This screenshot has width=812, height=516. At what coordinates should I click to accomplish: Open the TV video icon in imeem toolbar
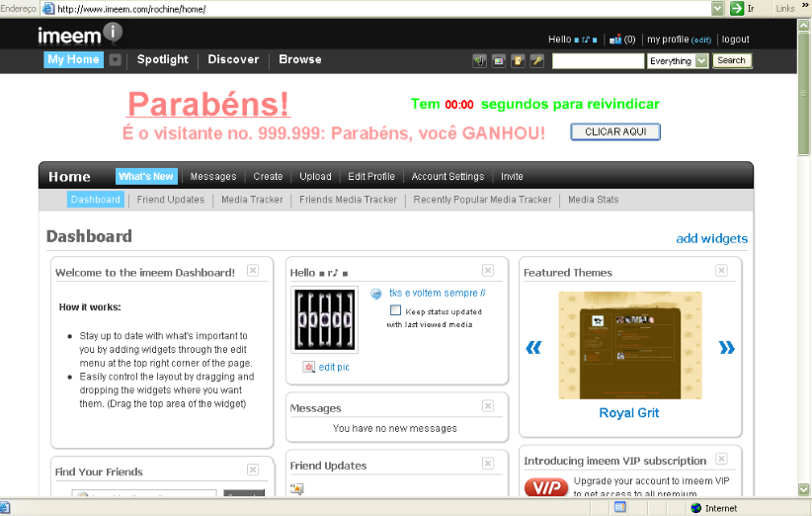[499, 61]
